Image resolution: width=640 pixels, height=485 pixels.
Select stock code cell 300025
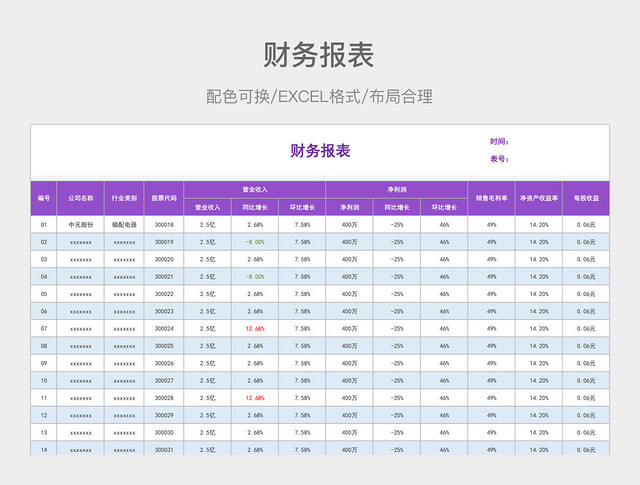click(164, 346)
